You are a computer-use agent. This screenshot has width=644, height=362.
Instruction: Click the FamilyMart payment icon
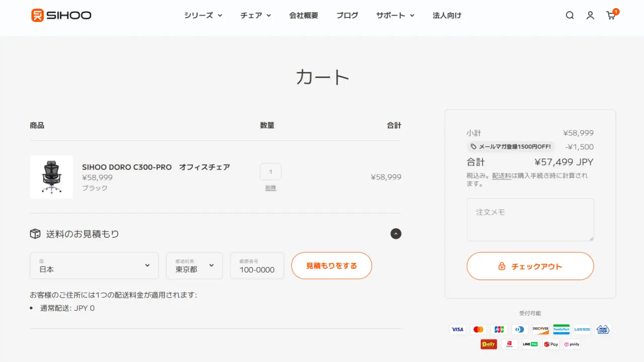coord(561,329)
